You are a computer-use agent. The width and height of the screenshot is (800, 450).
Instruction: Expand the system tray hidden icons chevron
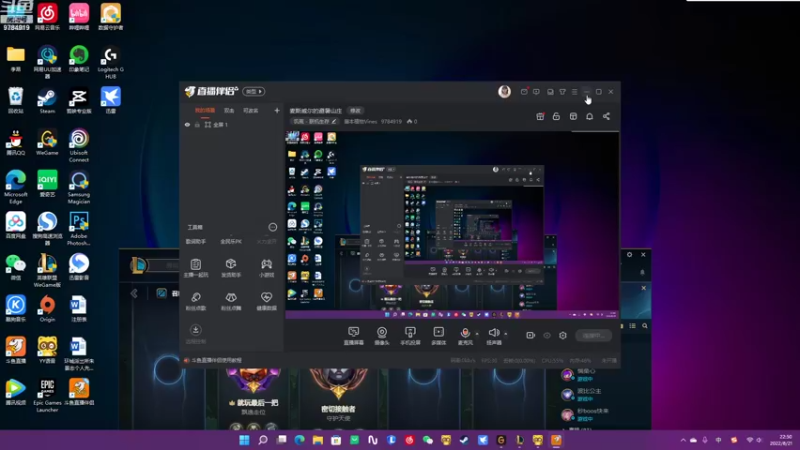click(x=683, y=440)
